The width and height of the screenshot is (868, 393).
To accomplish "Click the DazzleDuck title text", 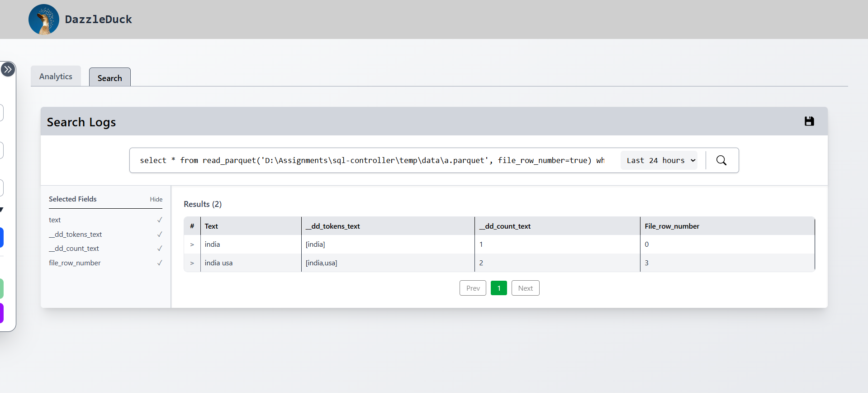I will click(x=99, y=19).
